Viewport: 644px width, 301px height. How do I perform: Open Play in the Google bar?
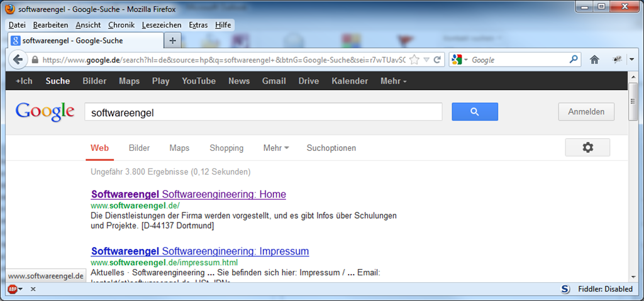click(160, 81)
